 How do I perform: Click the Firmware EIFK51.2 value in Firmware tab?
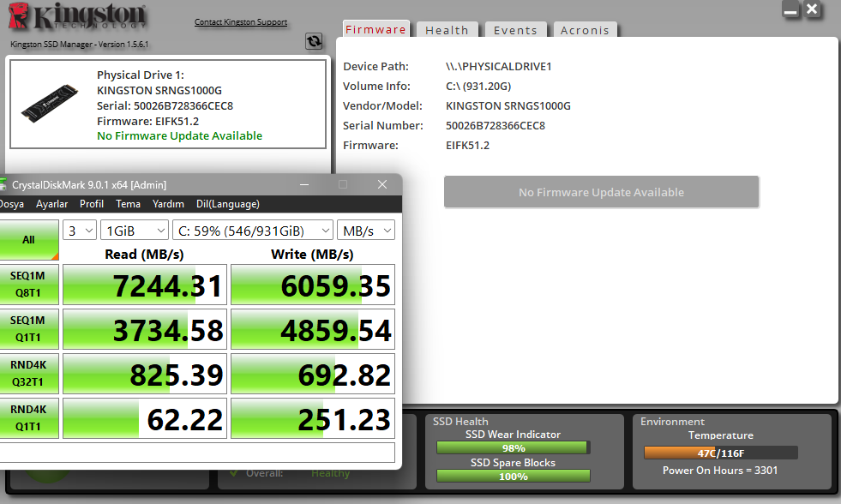tap(467, 146)
